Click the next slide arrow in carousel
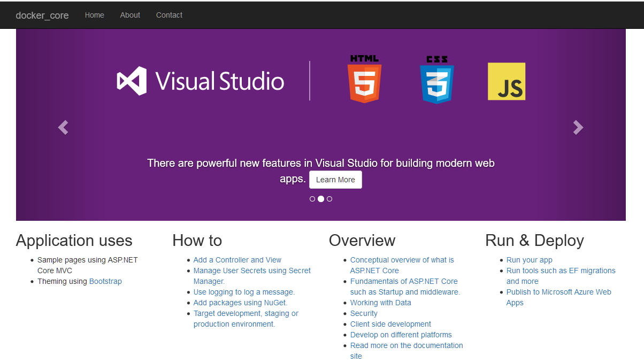 578,127
